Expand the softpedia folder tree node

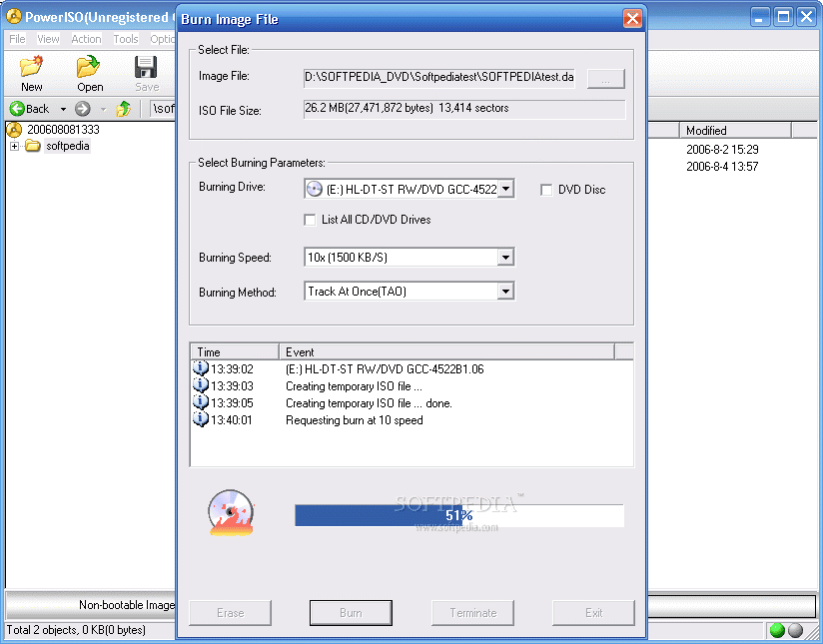click(15, 147)
